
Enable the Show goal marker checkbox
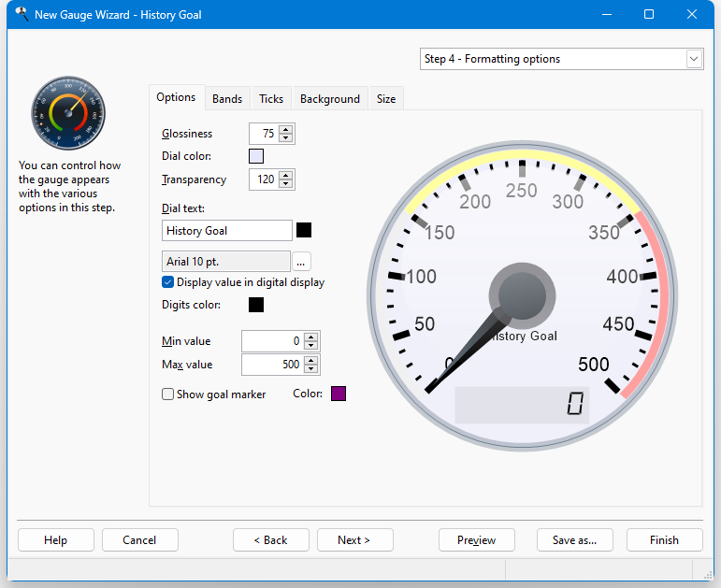click(167, 394)
